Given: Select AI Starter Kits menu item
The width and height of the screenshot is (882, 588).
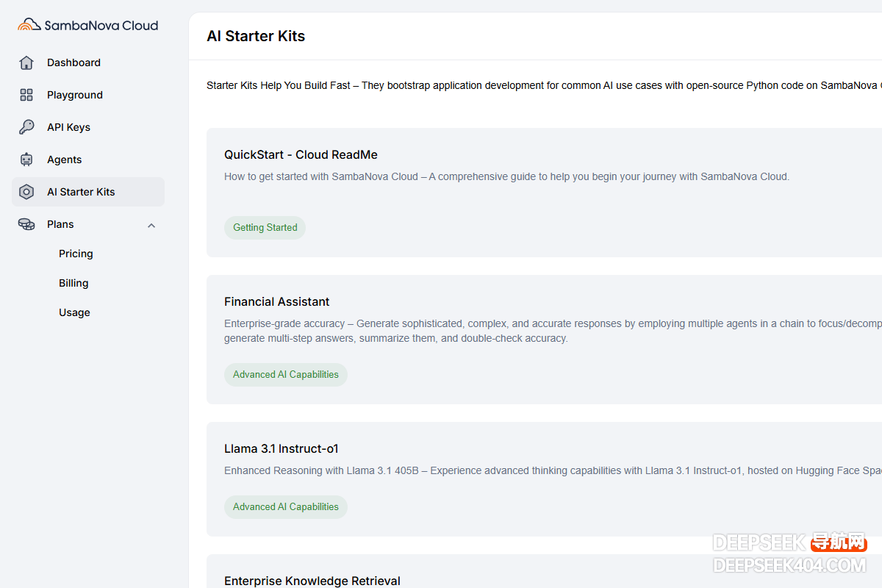Looking at the screenshot, I should (88, 192).
